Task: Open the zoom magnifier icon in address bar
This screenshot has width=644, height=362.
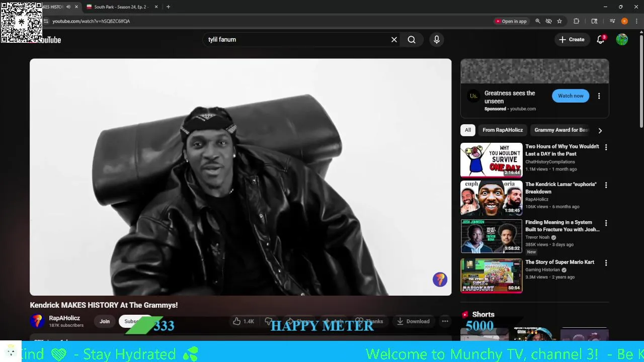Action: (x=538, y=21)
